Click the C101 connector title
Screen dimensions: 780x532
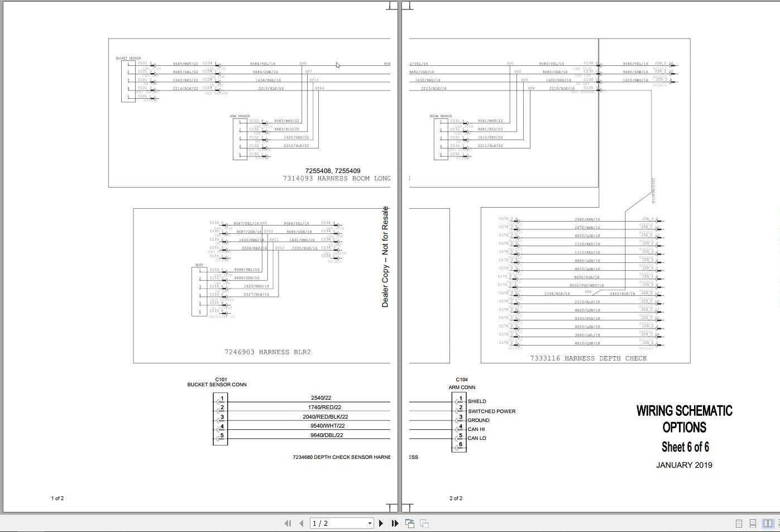pyautogui.click(x=221, y=380)
